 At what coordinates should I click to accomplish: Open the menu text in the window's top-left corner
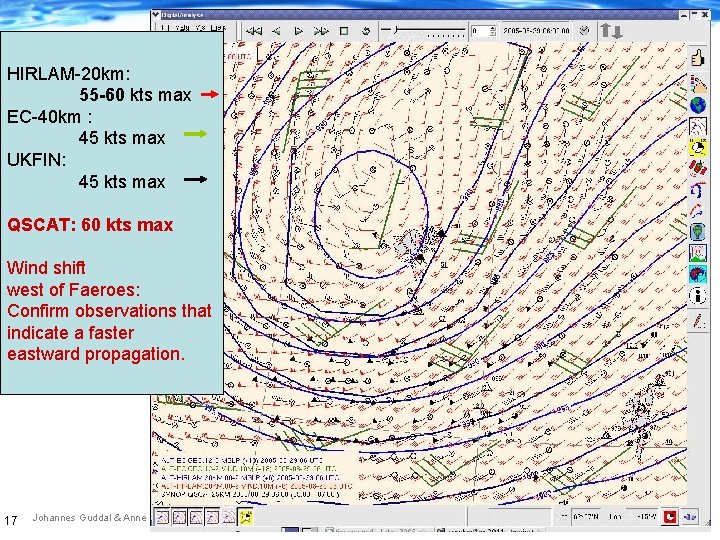coord(195,28)
